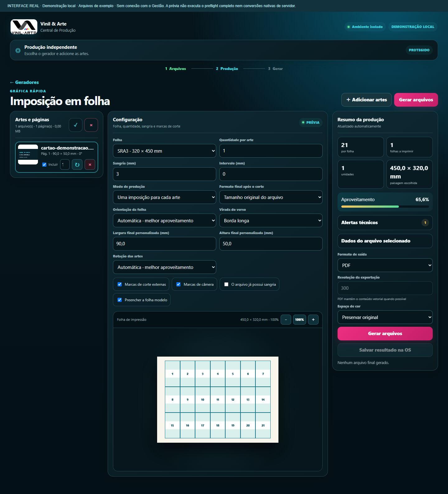Open the Modo de produção dropdown
This screenshot has width=448, height=494.
165,197
